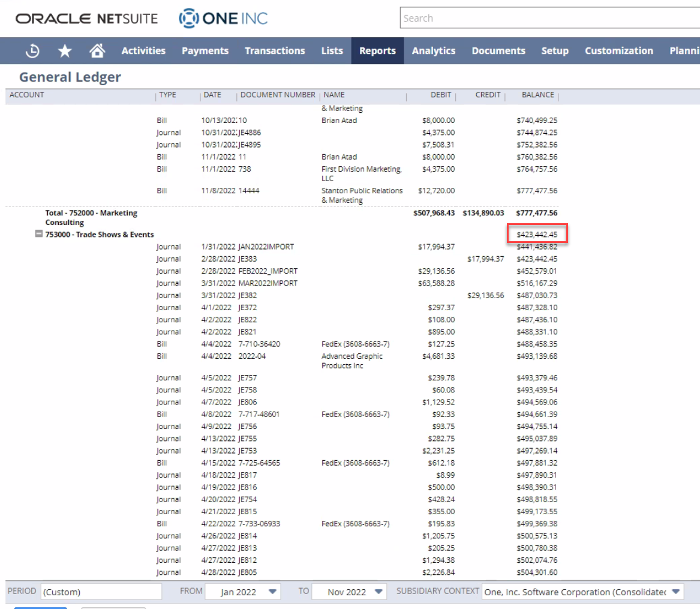Click inside the global Search field
The width and height of the screenshot is (700, 609).
click(540, 18)
